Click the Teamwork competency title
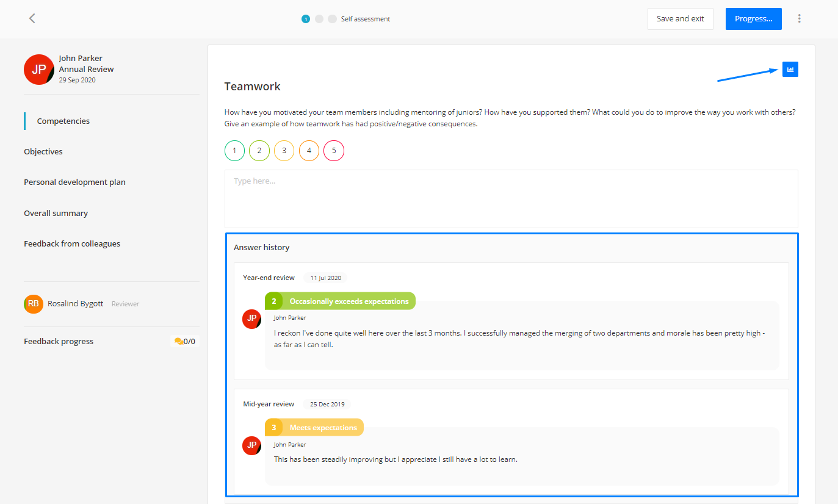The image size is (838, 504). click(253, 86)
